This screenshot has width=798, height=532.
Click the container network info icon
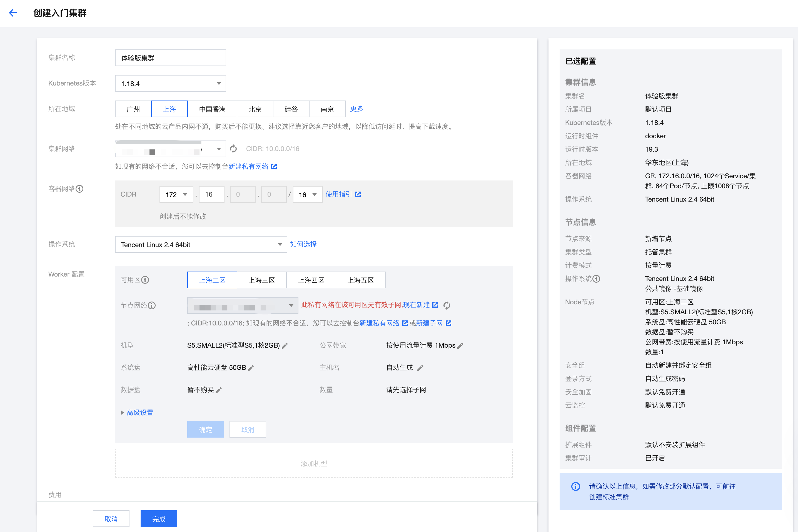79,189
